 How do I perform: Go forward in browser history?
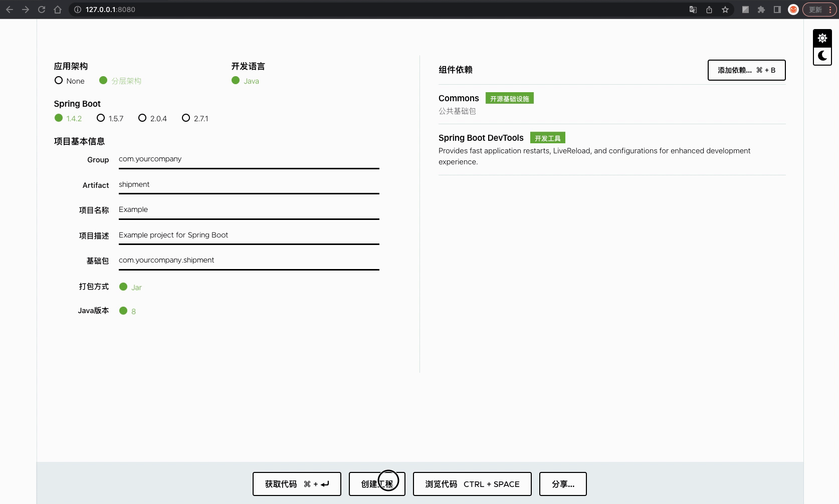[26, 10]
